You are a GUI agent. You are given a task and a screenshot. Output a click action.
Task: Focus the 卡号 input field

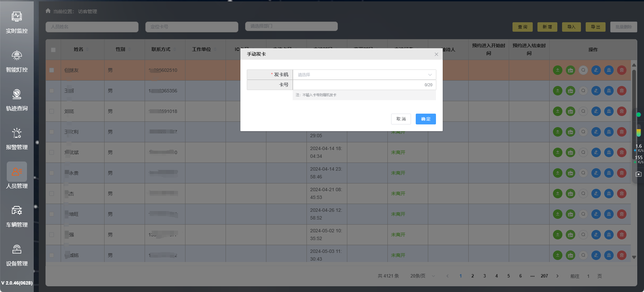click(357, 85)
